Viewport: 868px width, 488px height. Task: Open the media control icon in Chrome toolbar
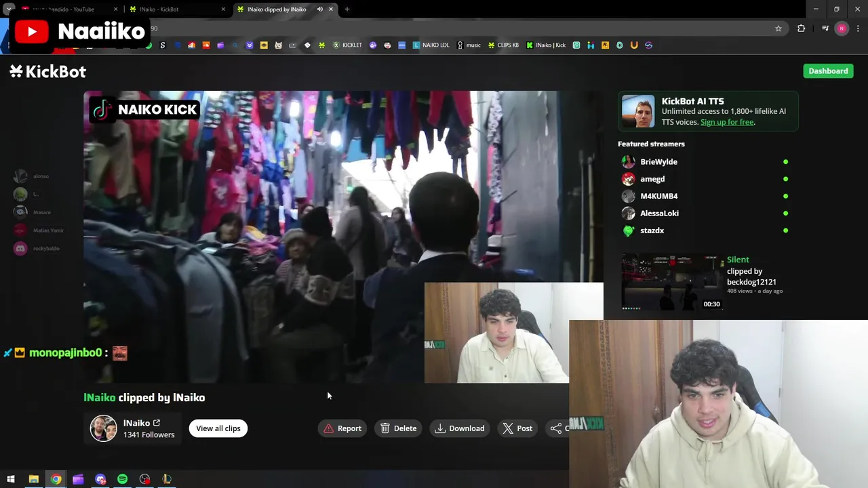[x=825, y=28]
